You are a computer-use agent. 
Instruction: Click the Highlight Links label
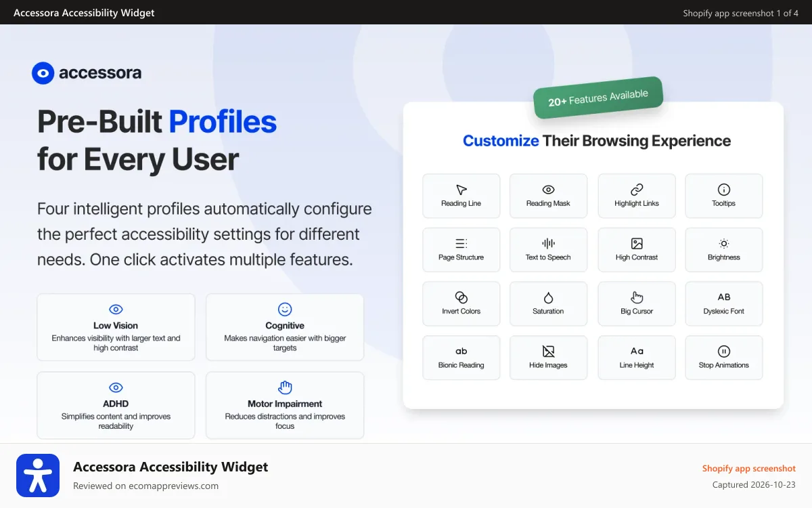click(x=637, y=203)
